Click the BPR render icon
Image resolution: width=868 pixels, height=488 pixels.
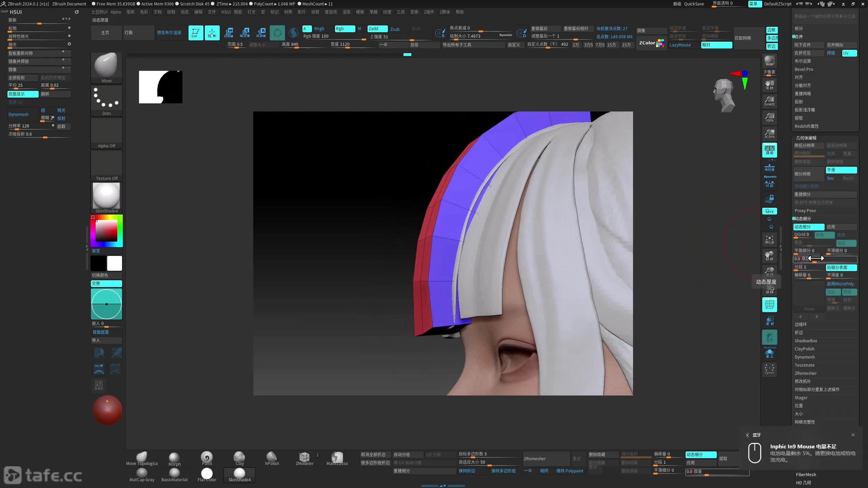(769, 61)
